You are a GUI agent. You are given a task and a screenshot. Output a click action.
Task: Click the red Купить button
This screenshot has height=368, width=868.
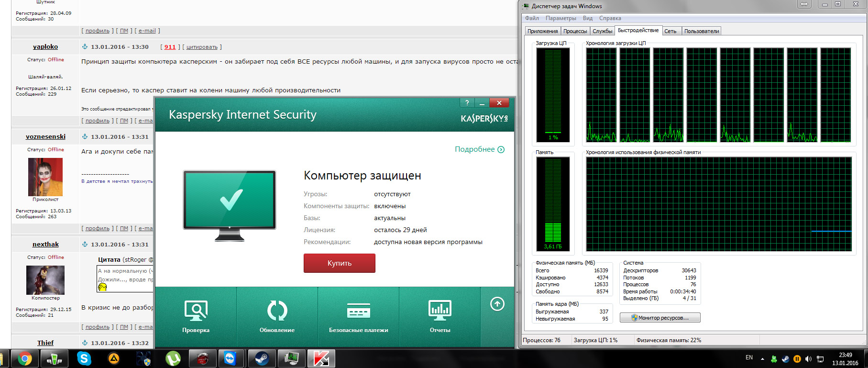click(x=340, y=263)
